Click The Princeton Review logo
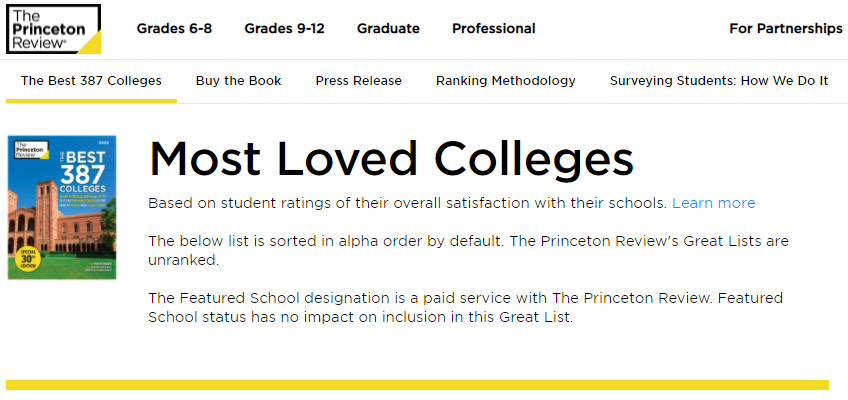Image resolution: width=848 pixels, height=400 pixels. [53, 28]
